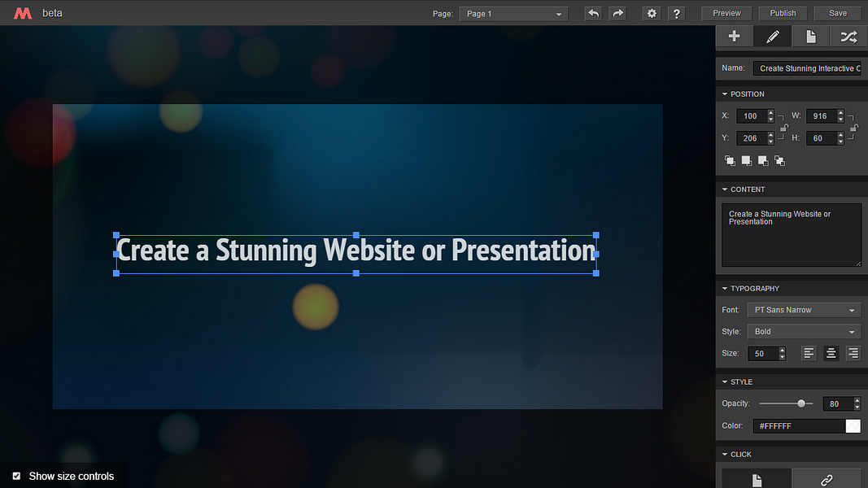Click the leftmost layer-order icon under Position
Viewport: 868px width, 488px height.
point(731,160)
